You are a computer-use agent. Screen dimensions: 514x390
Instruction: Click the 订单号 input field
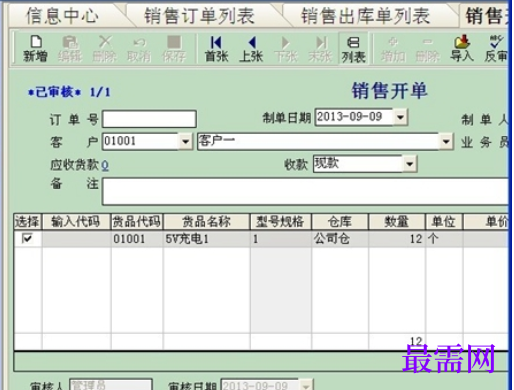[x=149, y=119]
